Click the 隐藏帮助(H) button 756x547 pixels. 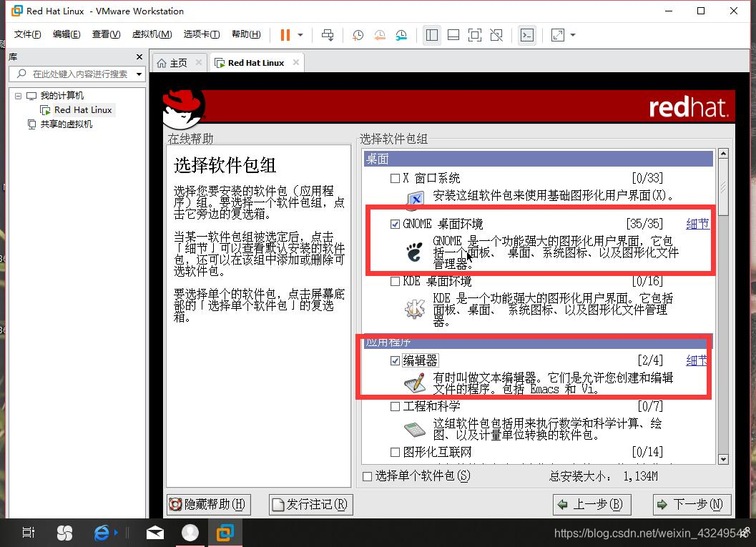[209, 505]
